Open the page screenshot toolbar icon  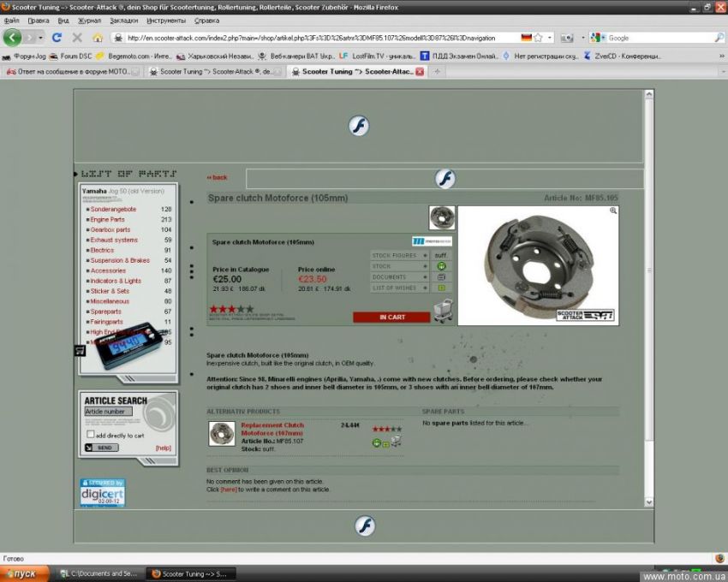(566, 38)
